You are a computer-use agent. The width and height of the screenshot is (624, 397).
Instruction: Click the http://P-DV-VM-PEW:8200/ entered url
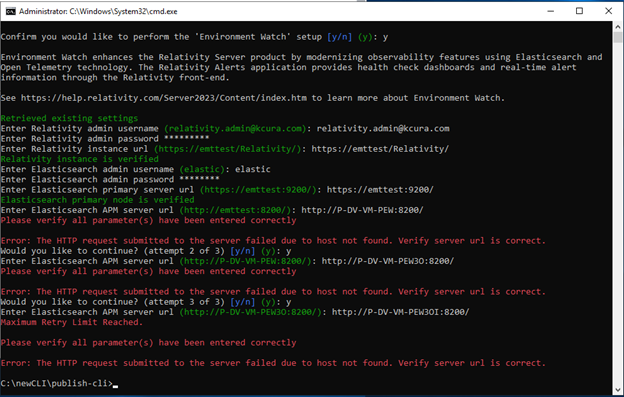pyautogui.click(x=362, y=210)
